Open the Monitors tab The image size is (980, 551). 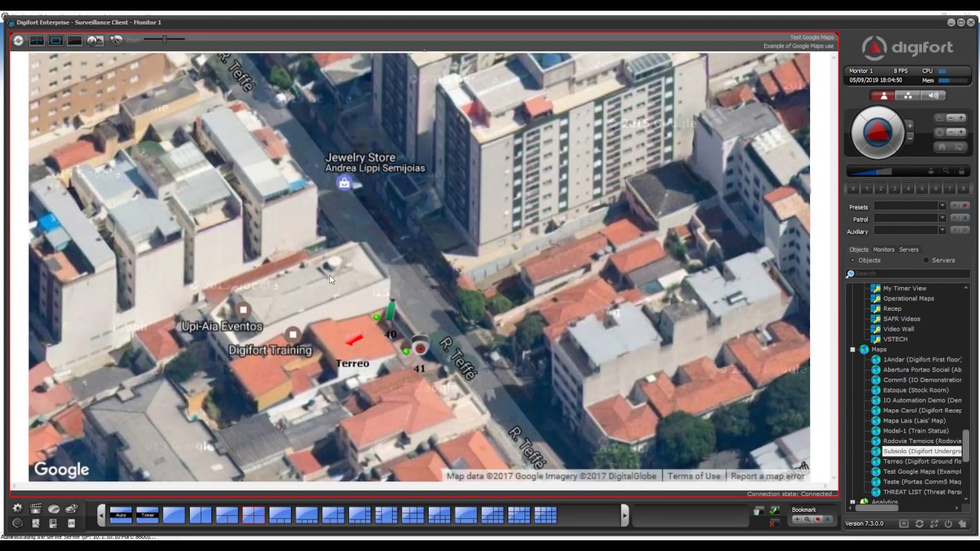point(884,249)
